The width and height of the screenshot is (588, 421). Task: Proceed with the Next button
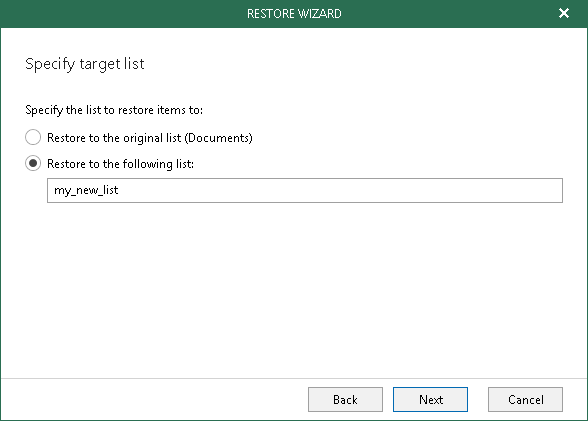pyautogui.click(x=430, y=400)
